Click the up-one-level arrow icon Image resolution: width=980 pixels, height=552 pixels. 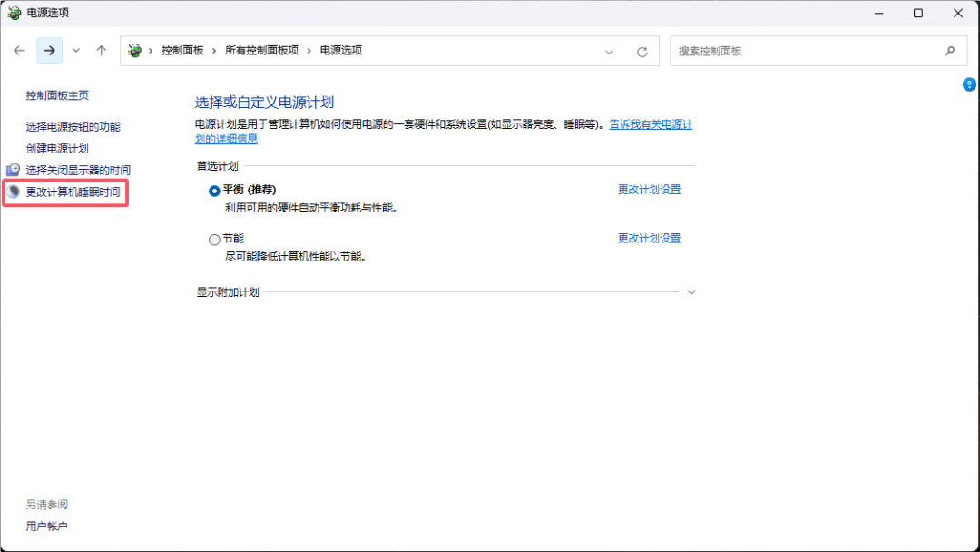coord(101,50)
